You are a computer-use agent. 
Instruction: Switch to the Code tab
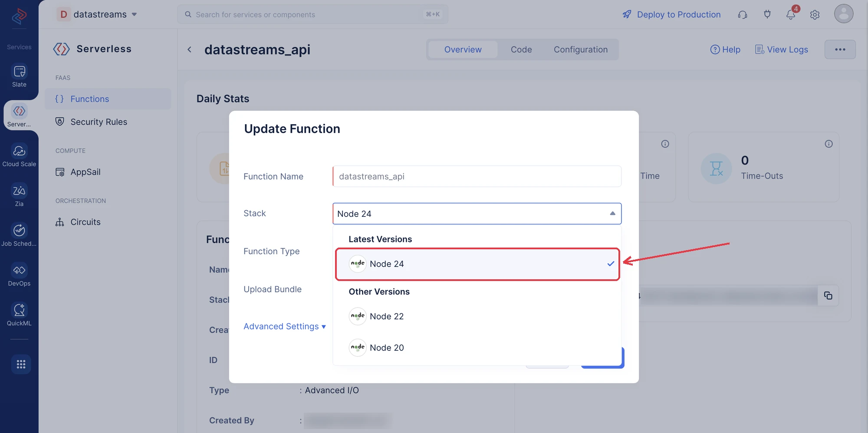[x=521, y=50]
